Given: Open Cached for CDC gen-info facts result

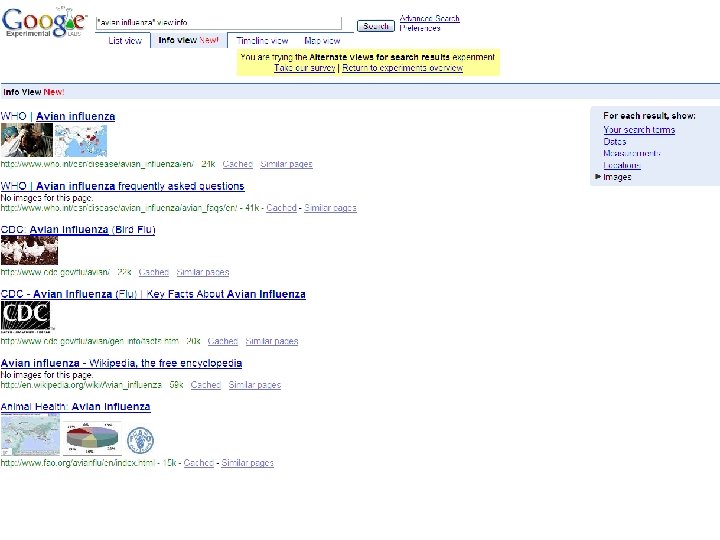Looking at the screenshot, I should coord(223,341).
